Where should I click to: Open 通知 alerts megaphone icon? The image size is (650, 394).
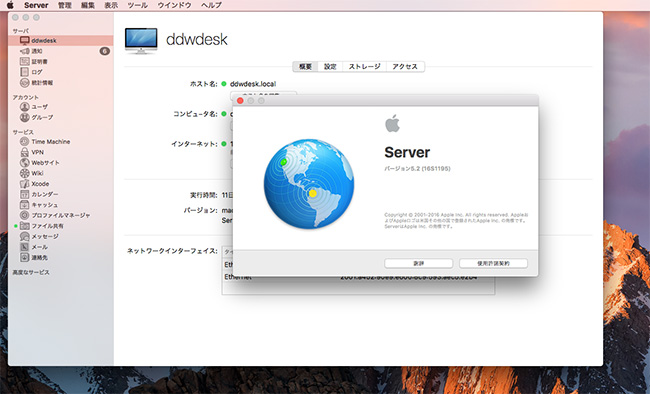point(24,51)
